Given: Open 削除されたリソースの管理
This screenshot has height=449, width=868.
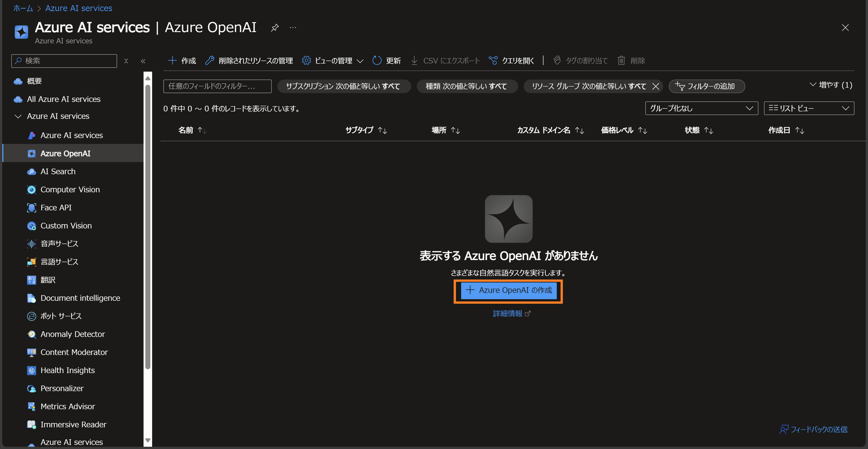Looking at the screenshot, I should [x=249, y=61].
